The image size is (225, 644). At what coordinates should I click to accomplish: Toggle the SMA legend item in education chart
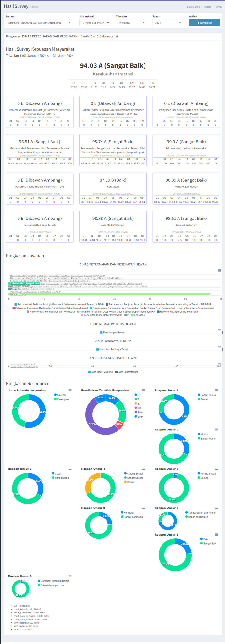[140, 412]
